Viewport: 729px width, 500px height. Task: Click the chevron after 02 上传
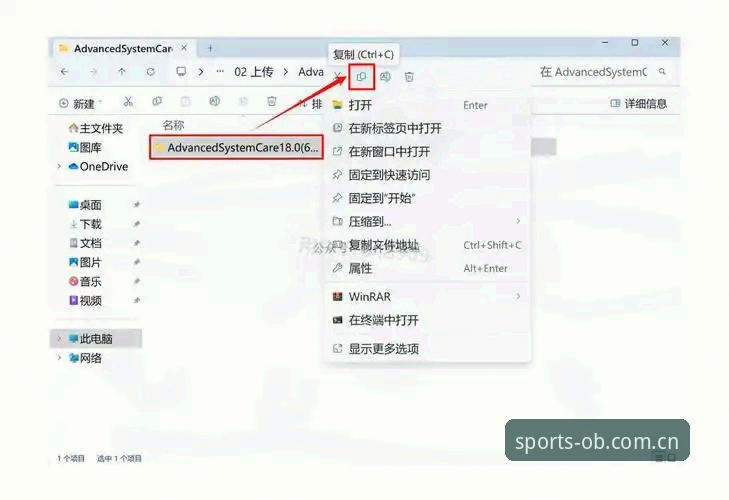[x=286, y=72]
